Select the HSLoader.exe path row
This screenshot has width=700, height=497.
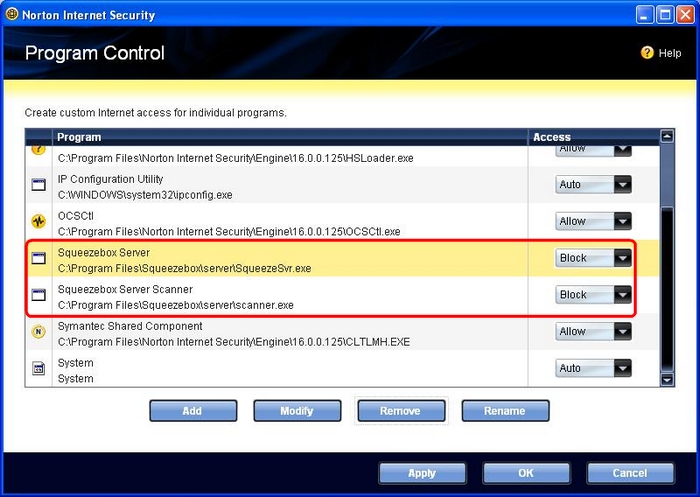point(236,158)
